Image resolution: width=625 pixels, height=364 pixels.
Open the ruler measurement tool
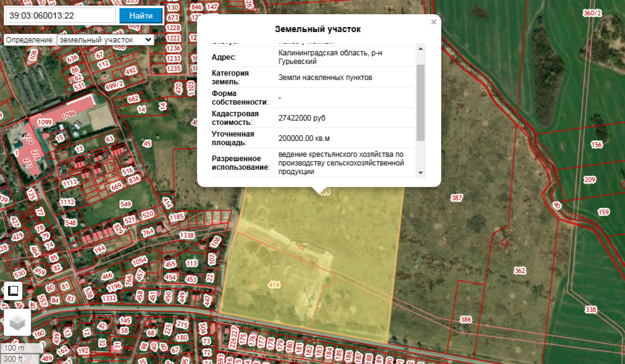(14, 291)
